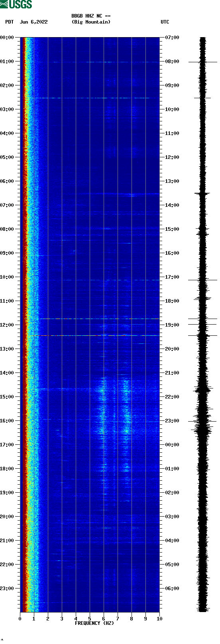The width and height of the screenshot is (220, 644).
Task: Click the date Jun 6,2022
Action: tap(33, 22)
